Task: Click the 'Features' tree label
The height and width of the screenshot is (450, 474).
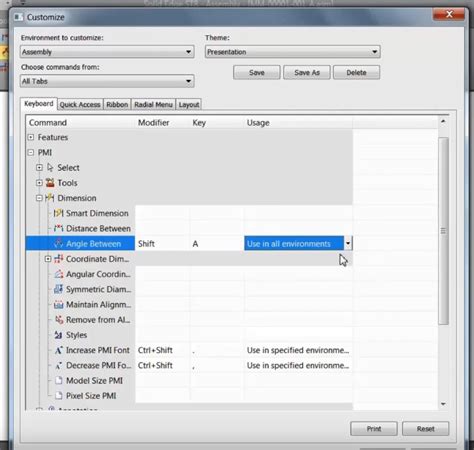Action: [x=53, y=137]
